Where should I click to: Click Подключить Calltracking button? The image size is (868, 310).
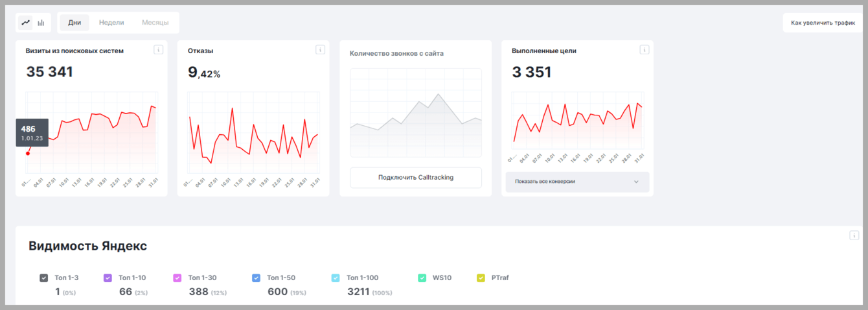coord(416,178)
